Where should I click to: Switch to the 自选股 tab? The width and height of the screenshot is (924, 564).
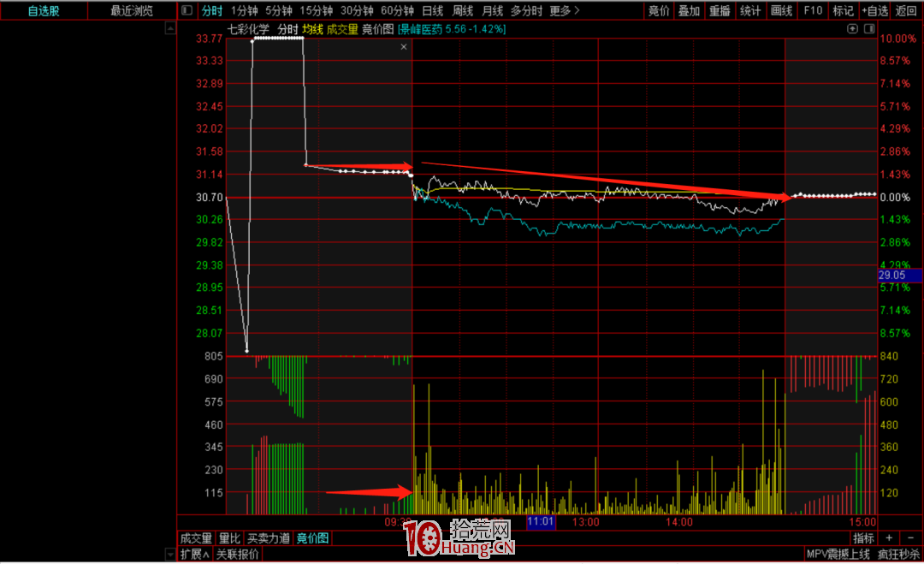tap(44, 10)
